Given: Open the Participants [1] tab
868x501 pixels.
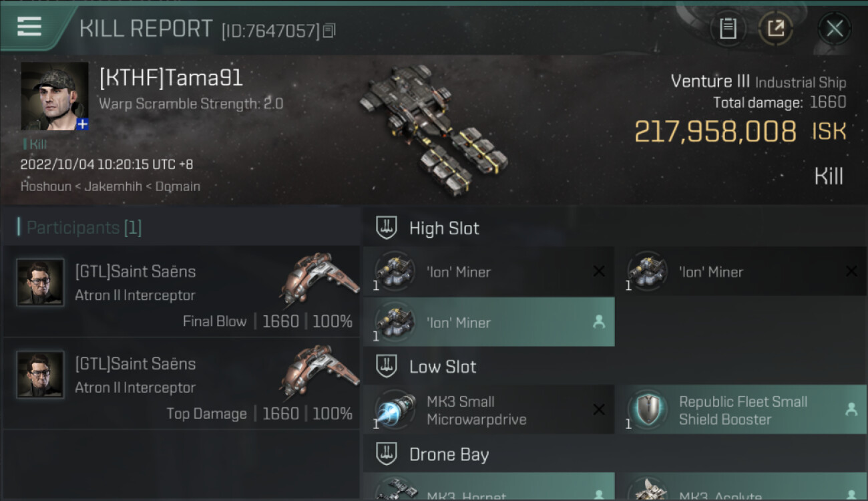Looking at the screenshot, I should [84, 228].
